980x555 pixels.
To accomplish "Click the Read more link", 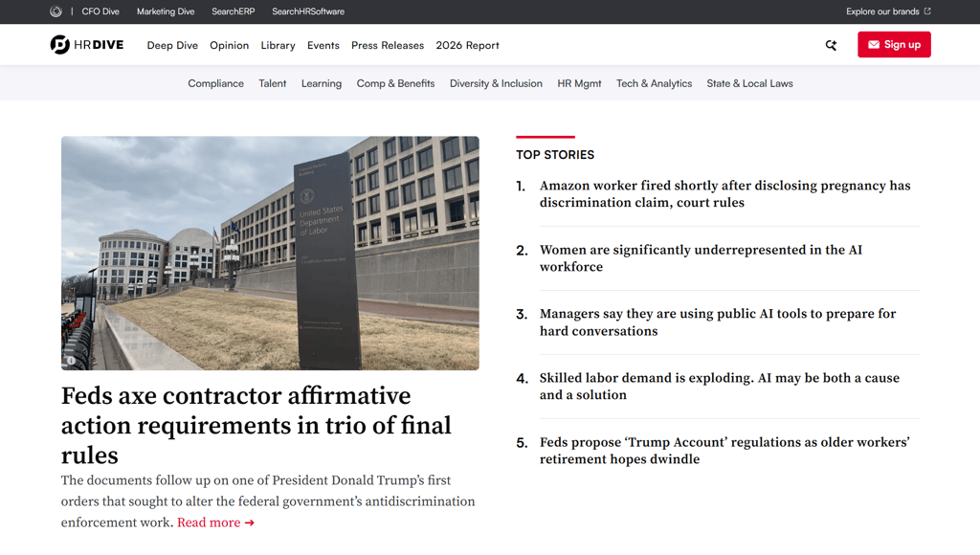I will point(215,522).
